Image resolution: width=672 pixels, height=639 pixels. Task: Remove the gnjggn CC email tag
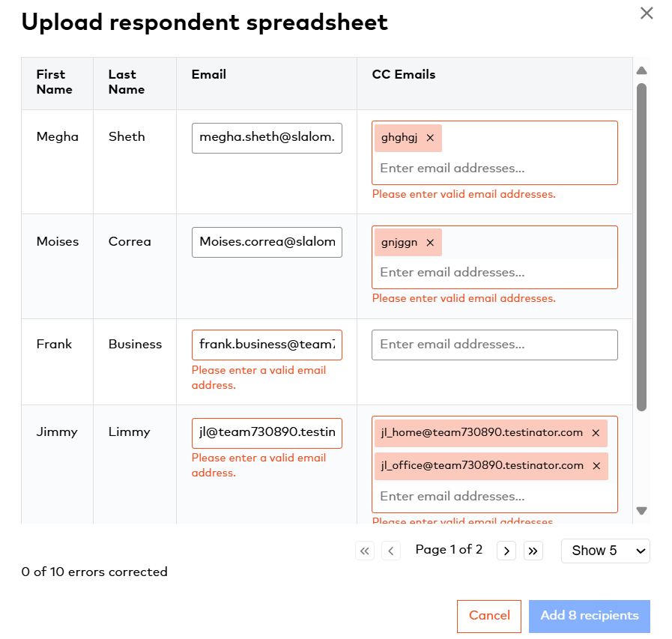(x=430, y=243)
